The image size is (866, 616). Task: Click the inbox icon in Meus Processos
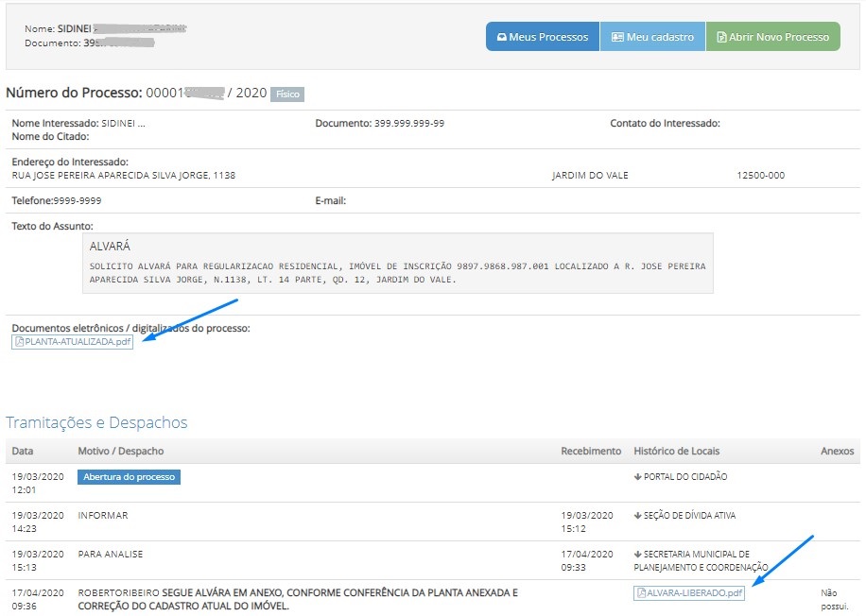(x=502, y=38)
